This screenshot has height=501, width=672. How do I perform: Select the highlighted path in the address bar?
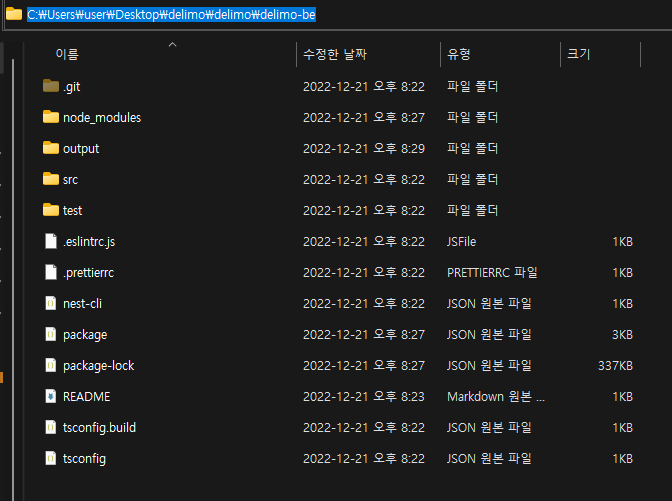click(x=171, y=15)
